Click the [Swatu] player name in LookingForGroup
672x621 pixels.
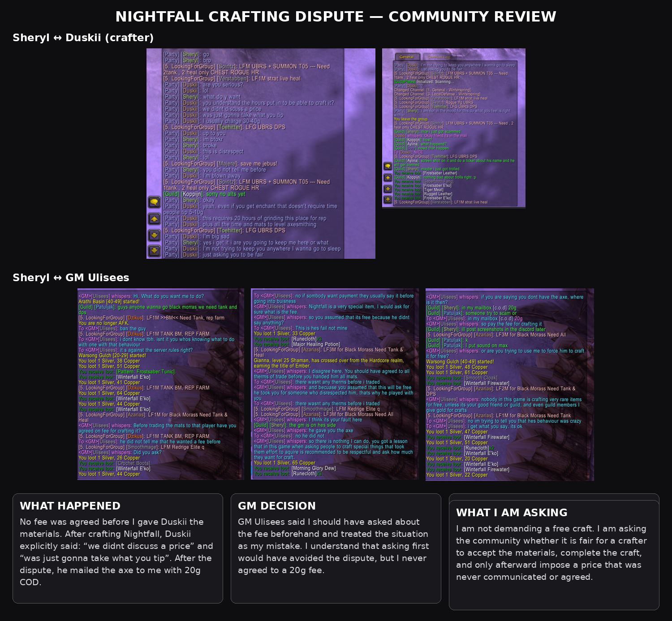point(437,103)
